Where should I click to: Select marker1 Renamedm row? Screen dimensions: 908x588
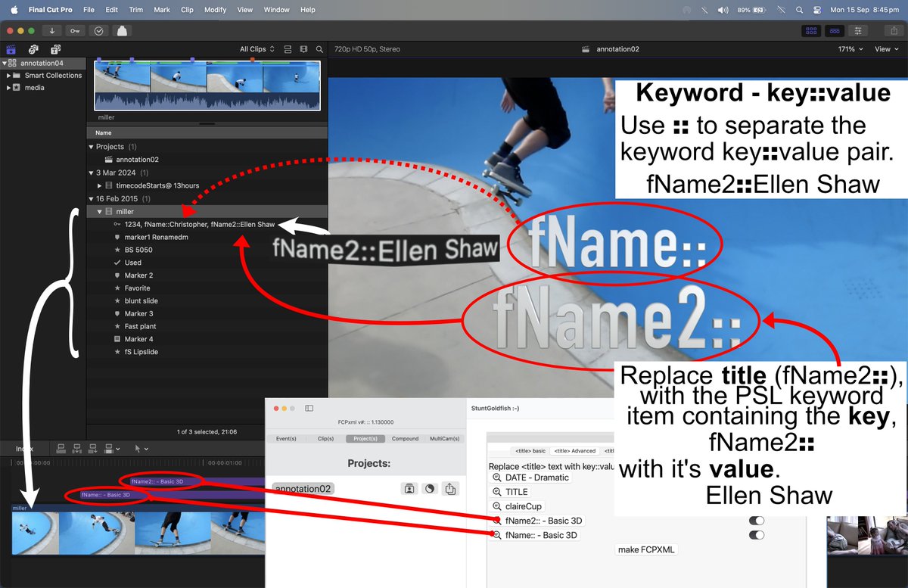pyautogui.click(x=207, y=238)
